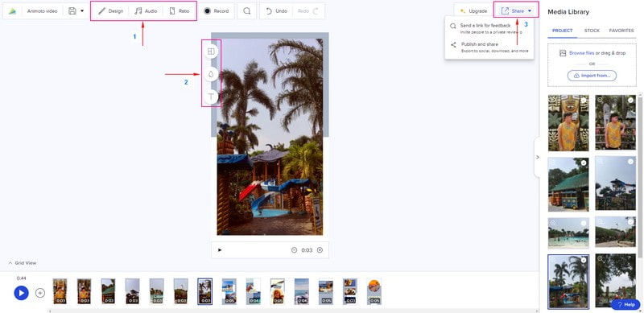The width and height of the screenshot is (644, 313).
Task: Click the Upgrade button
Action: (x=473, y=11)
